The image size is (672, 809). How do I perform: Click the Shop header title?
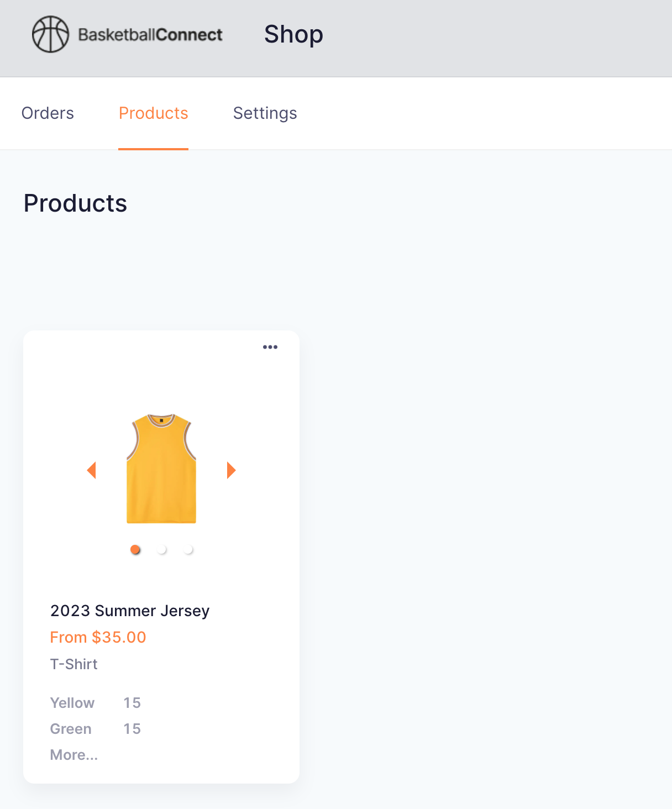coord(293,34)
